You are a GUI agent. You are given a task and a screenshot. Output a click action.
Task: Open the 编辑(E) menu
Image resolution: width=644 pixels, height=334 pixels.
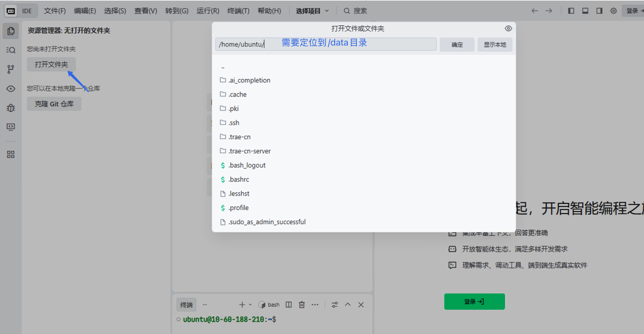point(85,11)
